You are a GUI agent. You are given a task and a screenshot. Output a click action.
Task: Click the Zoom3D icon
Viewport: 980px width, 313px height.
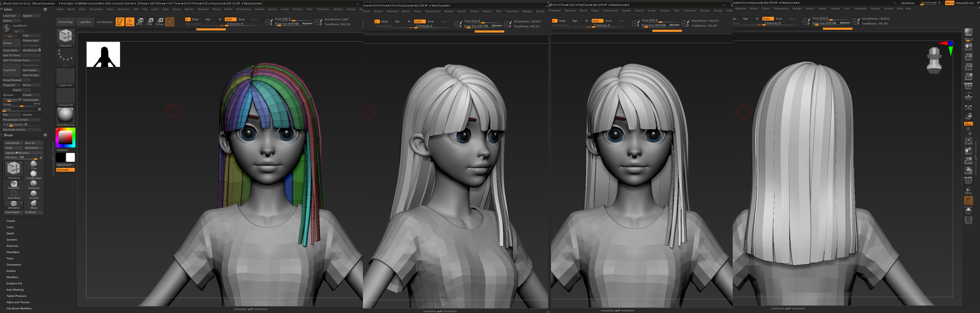(968, 161)
